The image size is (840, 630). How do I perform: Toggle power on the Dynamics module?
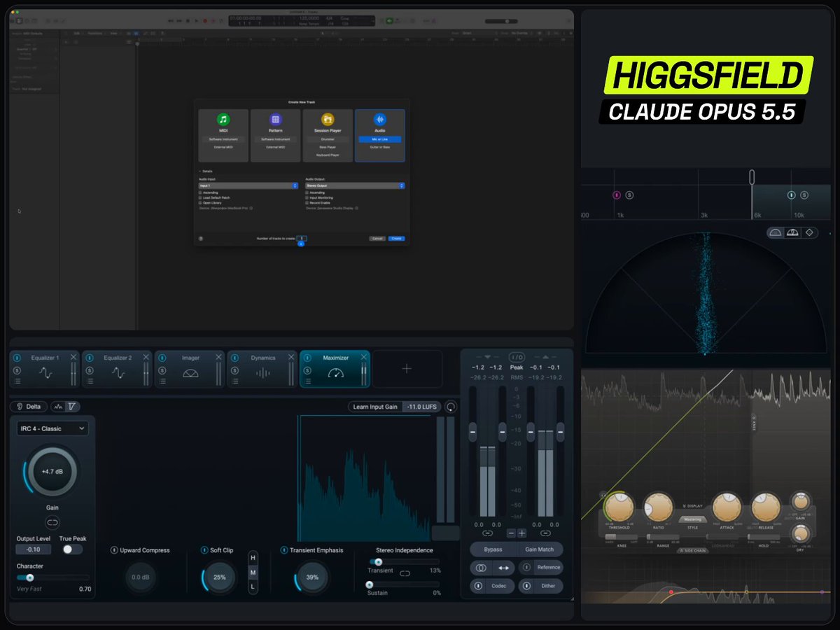pyautogui.click(x=235, y=358)
